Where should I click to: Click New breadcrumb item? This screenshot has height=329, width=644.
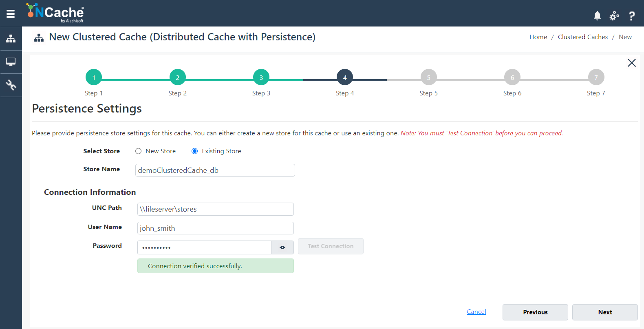(x=625, y=37)
